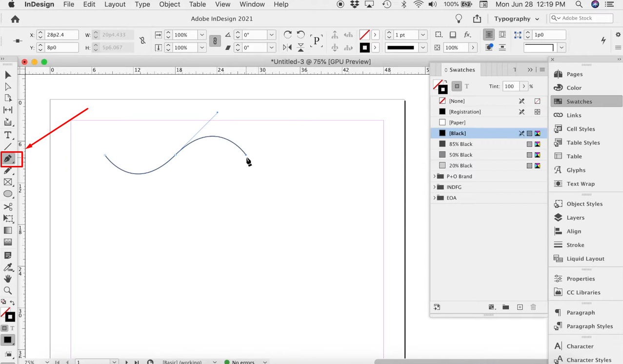Screen dimensions: 623x364
Task: Open the stroke weight dropdown
Action: coord(423,35)
